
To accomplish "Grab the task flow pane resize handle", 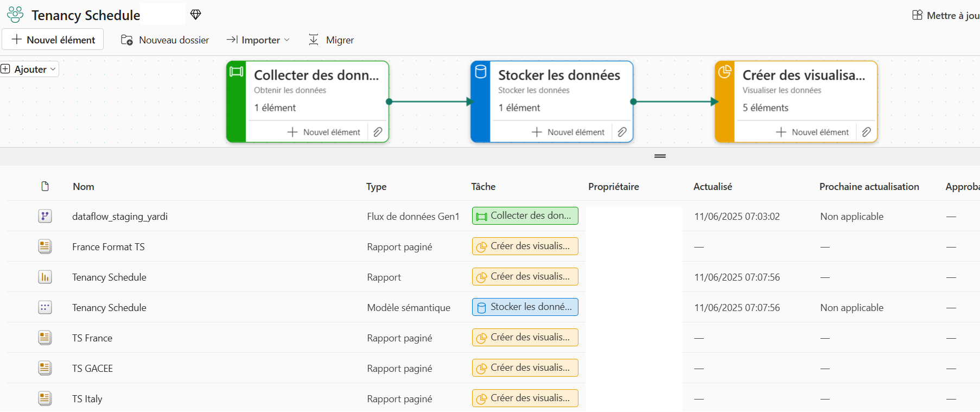I will (660, 156).
